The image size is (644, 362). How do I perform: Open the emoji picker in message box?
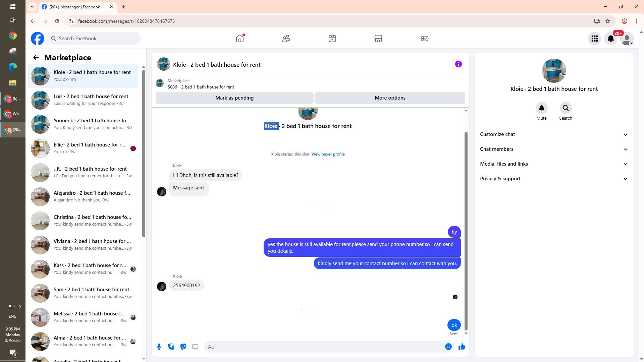point(448,347)
